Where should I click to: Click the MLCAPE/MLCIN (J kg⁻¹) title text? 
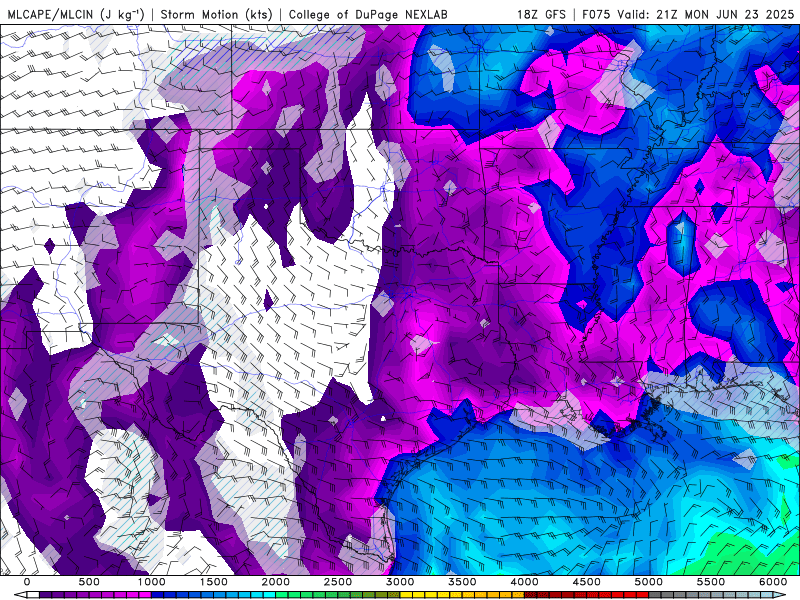click(76, 14)
